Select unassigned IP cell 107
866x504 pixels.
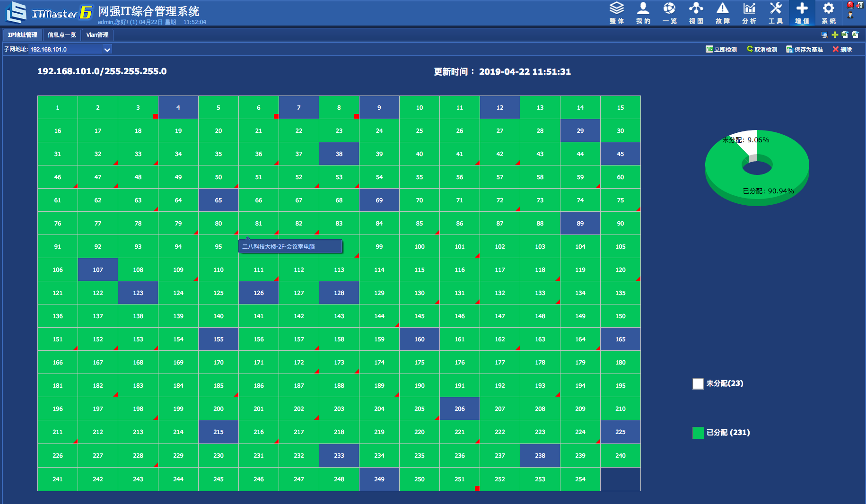pos(98,269)
